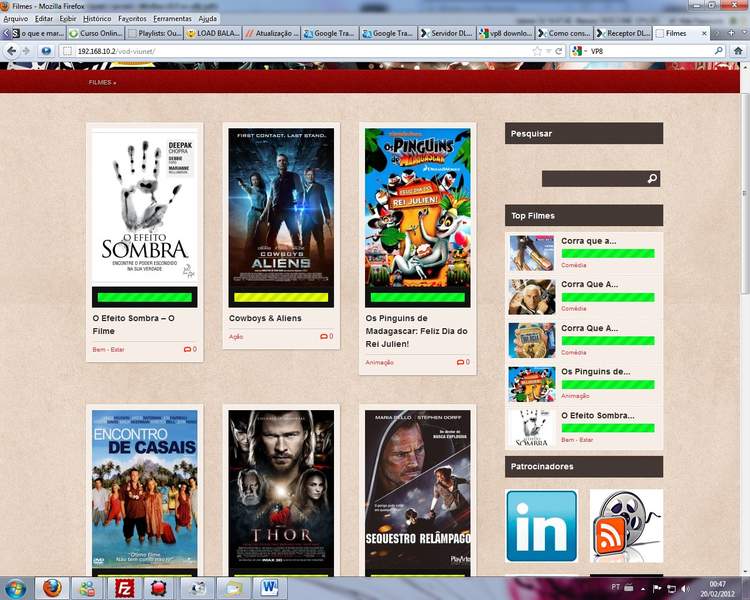750x600 pixels.
Task: Click the Ação category link
Action: click(x=236, y=336)
